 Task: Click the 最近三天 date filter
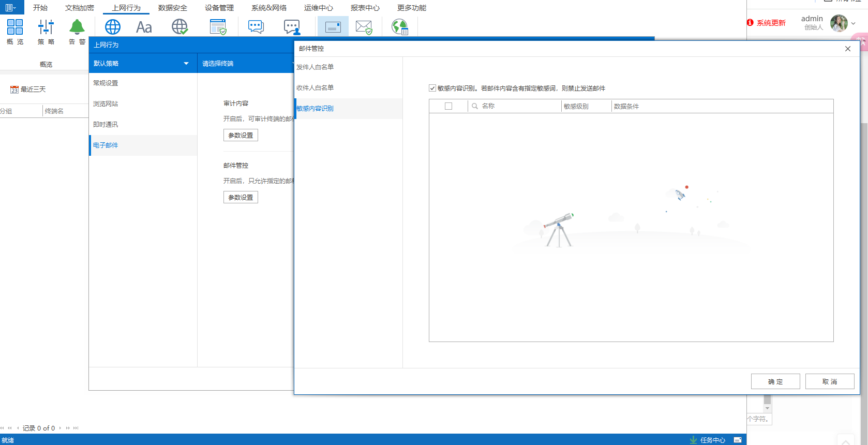33,90
